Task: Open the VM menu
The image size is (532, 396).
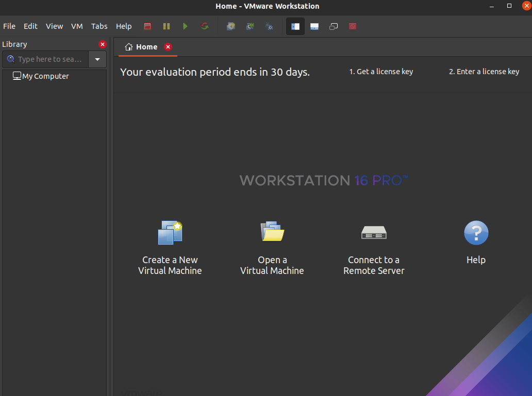Action: (x=77, y=26)
